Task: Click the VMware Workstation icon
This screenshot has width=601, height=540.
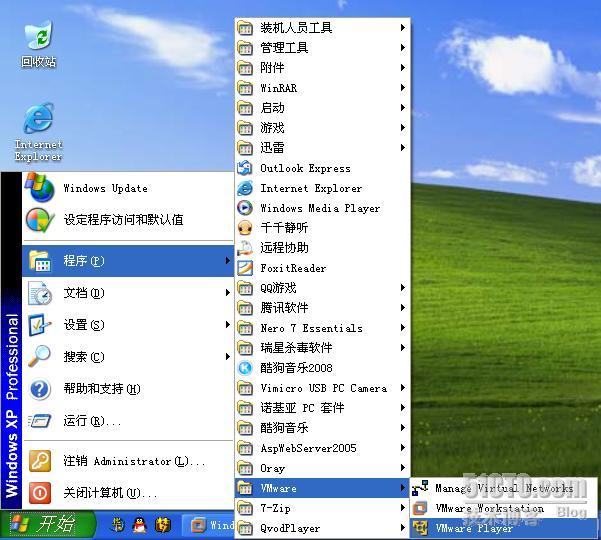Action: point(420,508)
